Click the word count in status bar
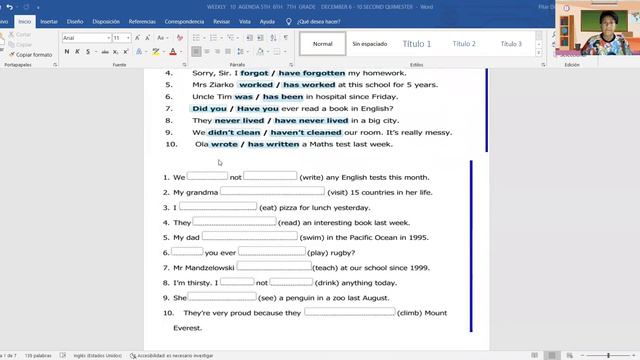 pos(38,356)
